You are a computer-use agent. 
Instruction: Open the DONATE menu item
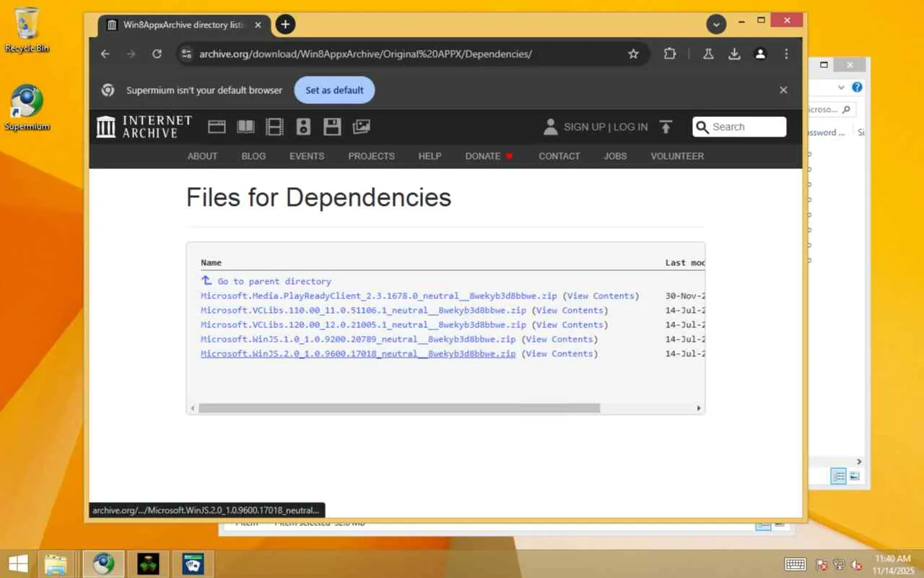click(489, 156)
